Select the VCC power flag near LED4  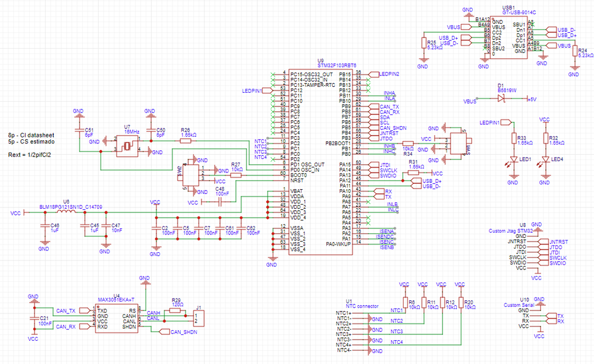click(x=544, y=120)
